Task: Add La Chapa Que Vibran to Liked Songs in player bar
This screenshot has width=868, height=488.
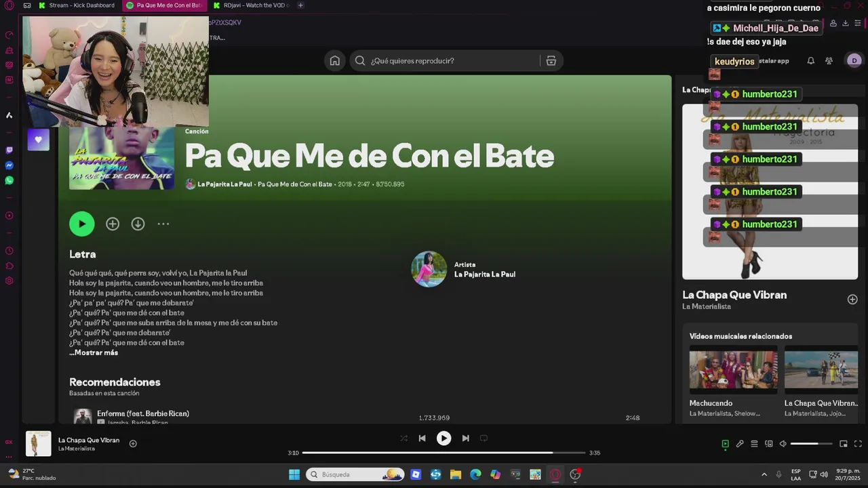Action: click(x=133, y=444)
